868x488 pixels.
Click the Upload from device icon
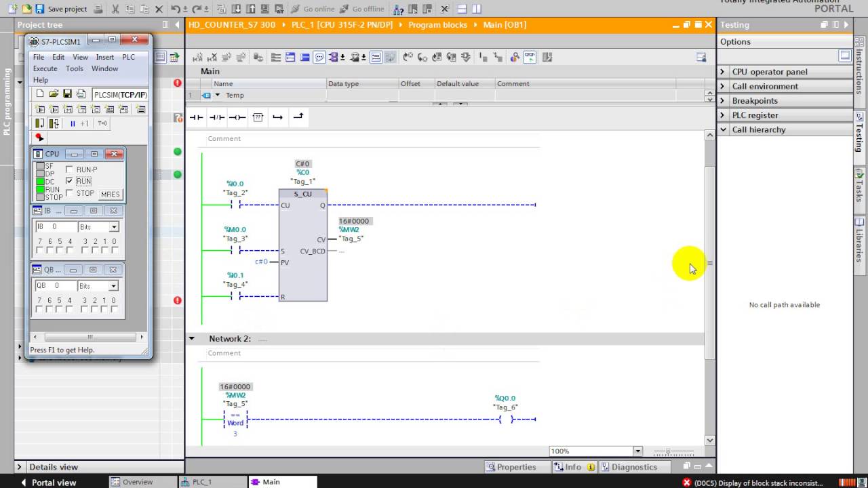(x=251, y=9)
